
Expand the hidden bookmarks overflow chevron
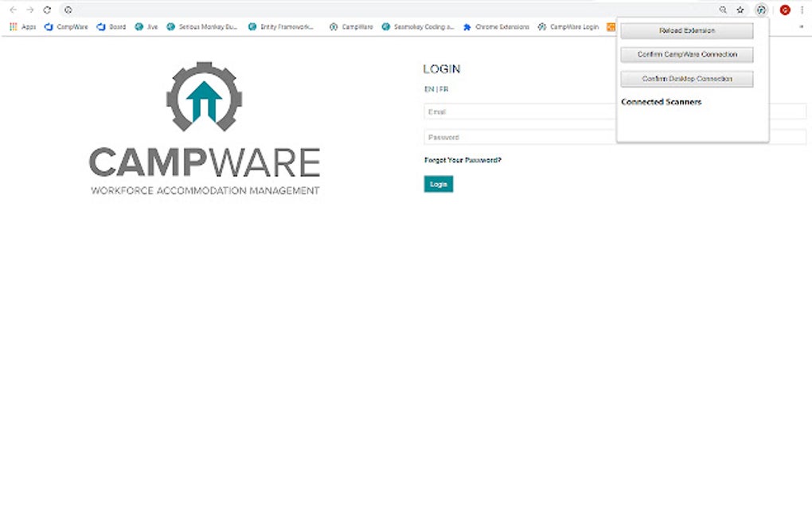802,26
